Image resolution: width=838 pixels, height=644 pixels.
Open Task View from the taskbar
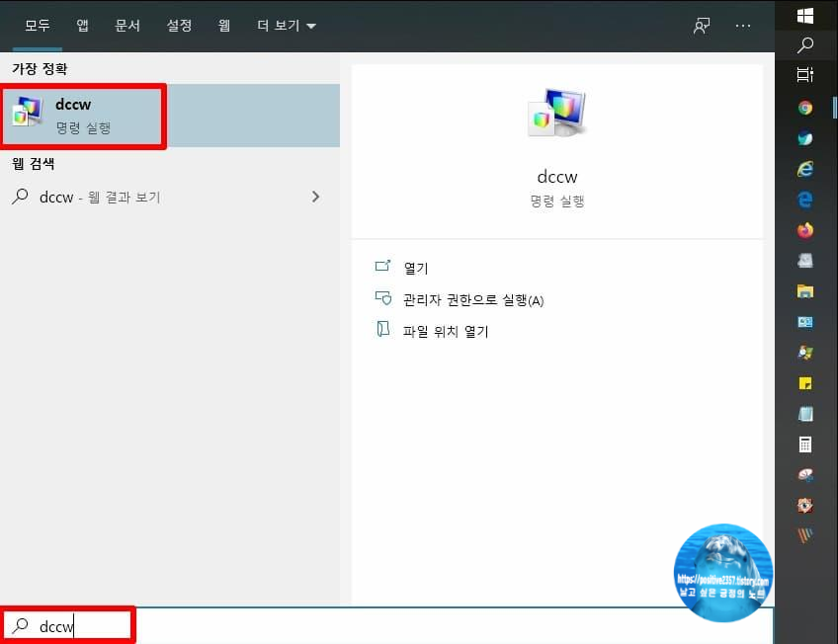(x=804, y=75)
